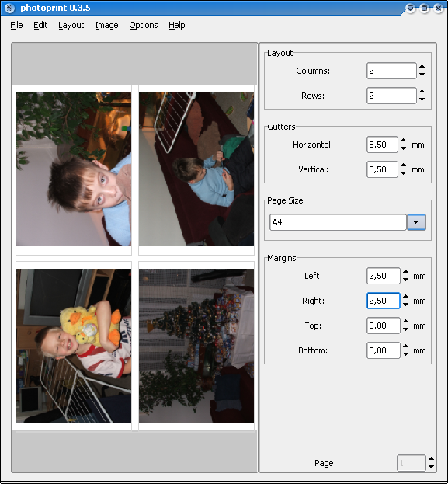Open the Page Size dropdown arrow
This screenshot has width=448, height=484.
click(416, 222)
